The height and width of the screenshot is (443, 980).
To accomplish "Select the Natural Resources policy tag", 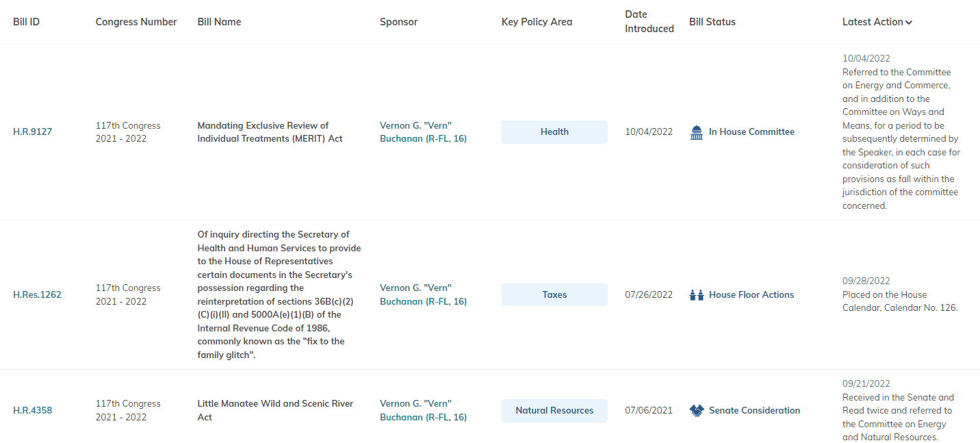I will click(x=554, y=411).
